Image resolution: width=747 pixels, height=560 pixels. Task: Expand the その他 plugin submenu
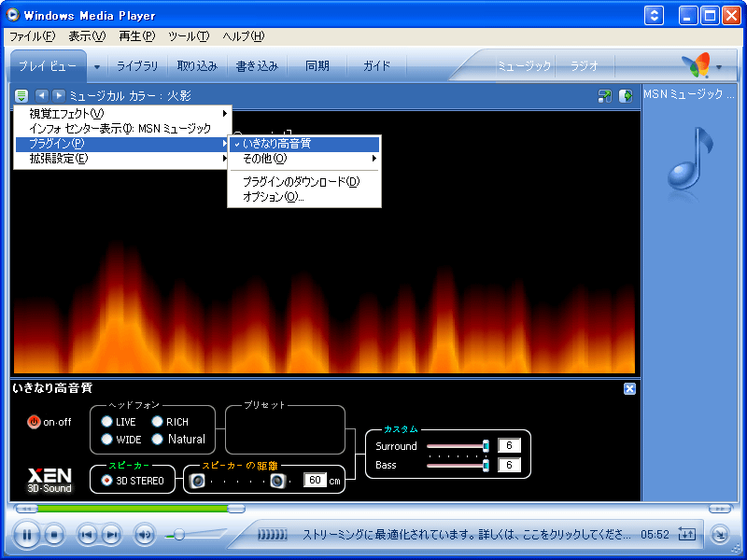click(304, 159)
